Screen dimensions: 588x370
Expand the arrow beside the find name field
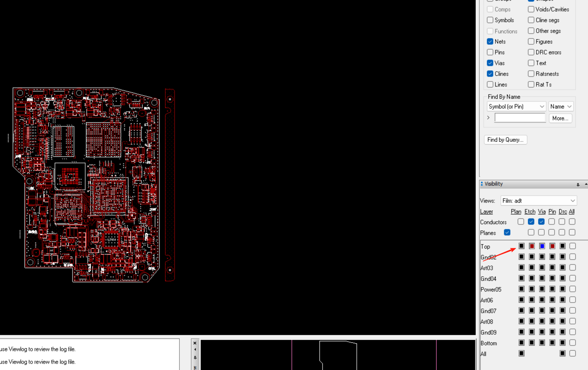[x=488, y=117]
